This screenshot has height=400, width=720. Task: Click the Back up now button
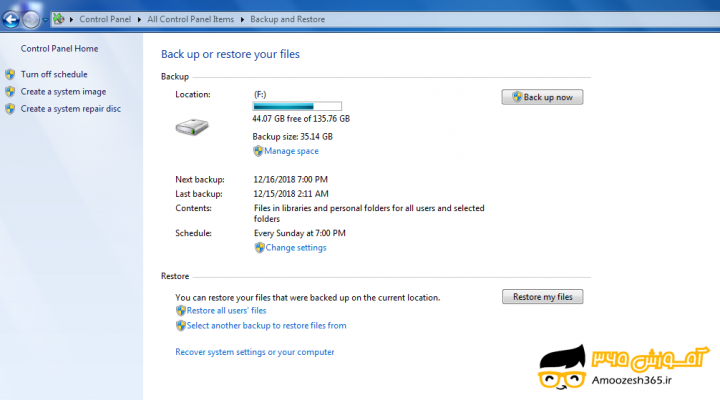click(542, 97)
